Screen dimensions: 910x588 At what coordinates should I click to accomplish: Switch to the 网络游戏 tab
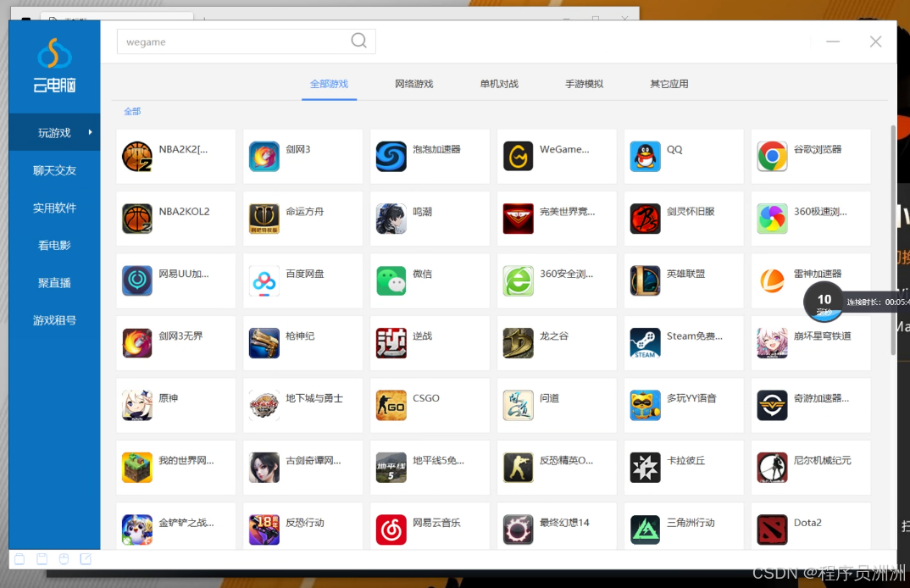414,84
